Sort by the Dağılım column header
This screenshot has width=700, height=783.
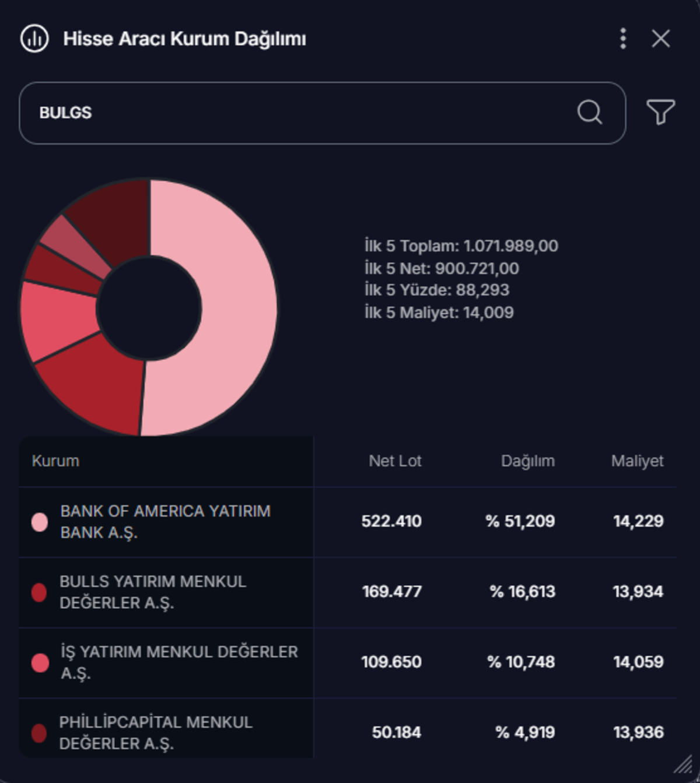(x=528, y=461)
